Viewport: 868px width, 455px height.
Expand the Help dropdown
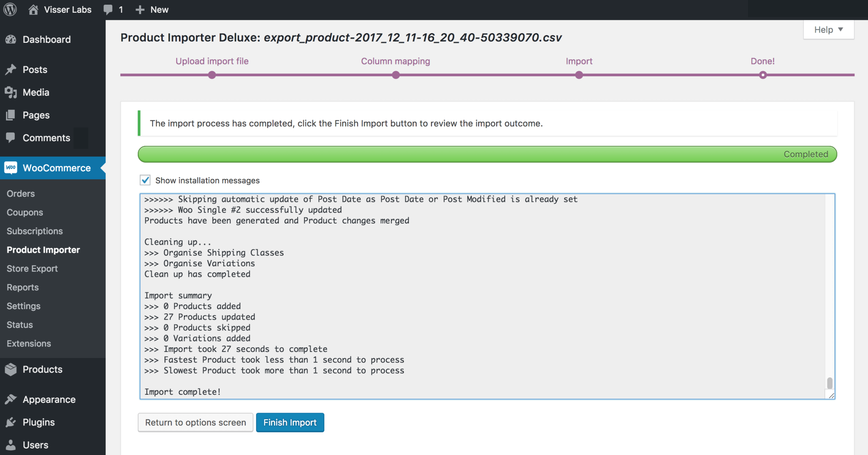828,30
